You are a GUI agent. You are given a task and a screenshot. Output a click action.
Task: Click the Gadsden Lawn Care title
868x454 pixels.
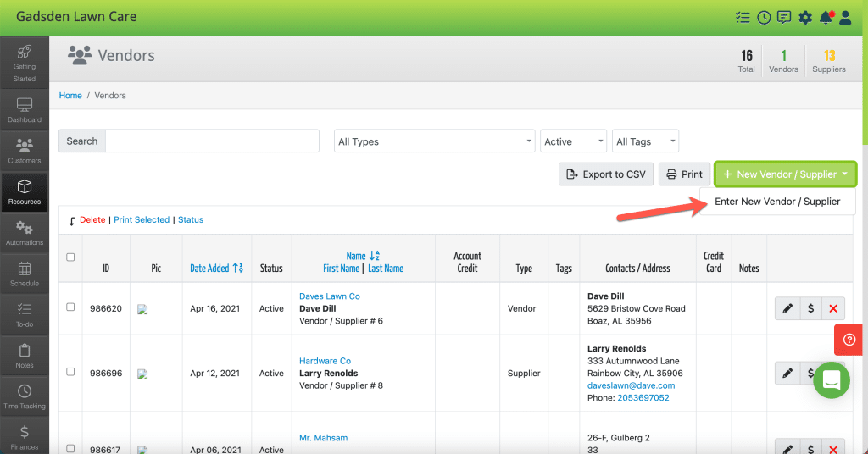76,17
